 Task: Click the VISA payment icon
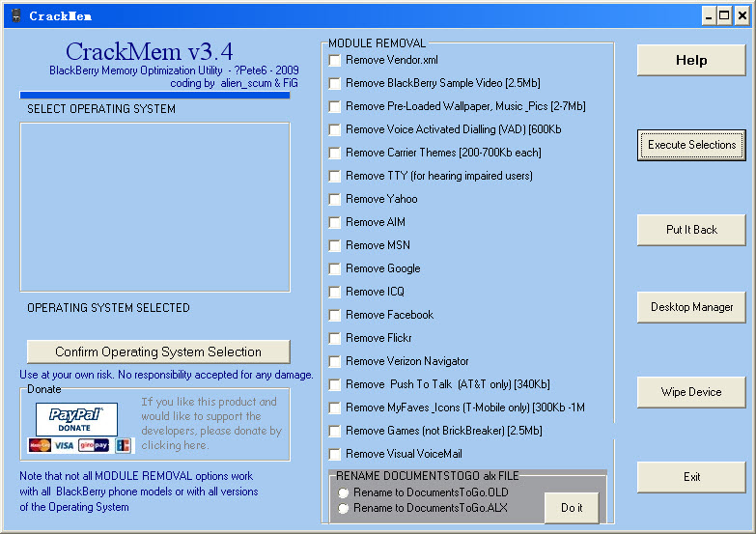(x=64, y=445)
